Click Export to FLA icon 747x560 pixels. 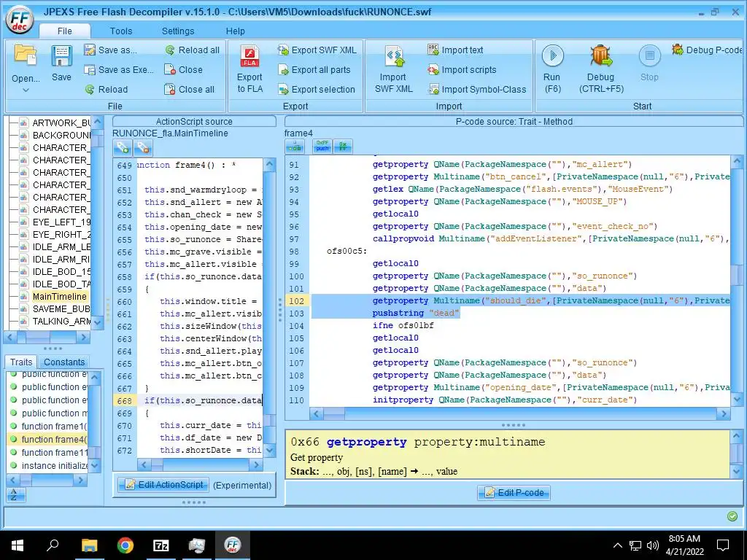click(x=249, y=56)
